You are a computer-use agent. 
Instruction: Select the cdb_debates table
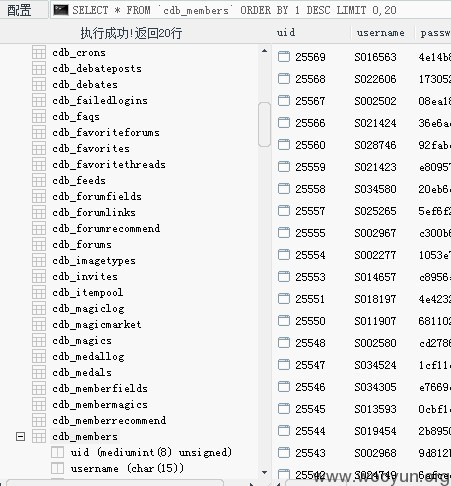pos(85,85)
